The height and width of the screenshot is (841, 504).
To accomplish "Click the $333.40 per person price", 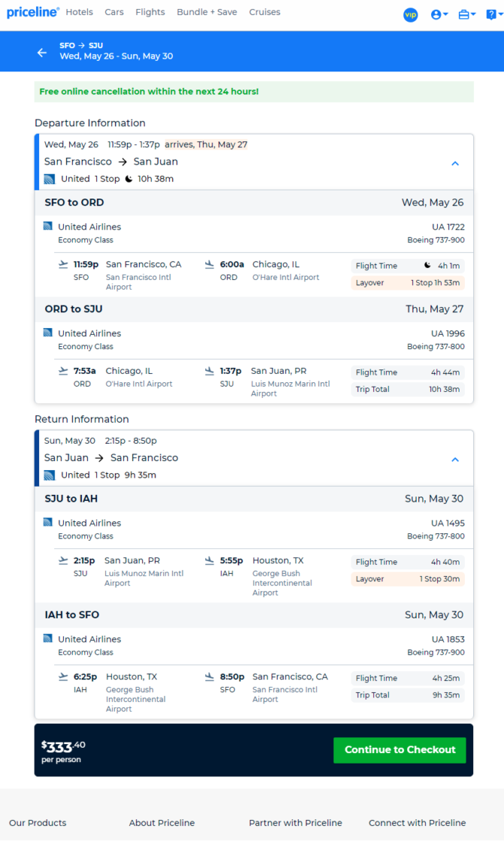I will point(63,751).
